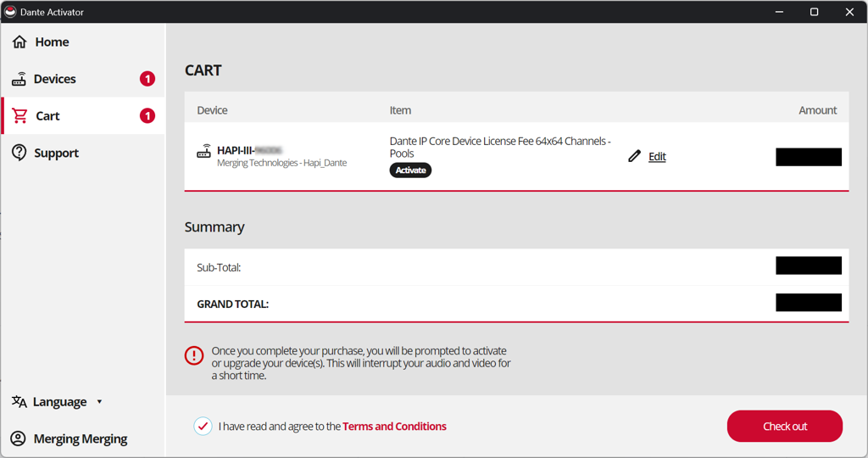Screen dimensions: 868x458
Task: Click the Dante Activator logo in title bar
Action: [10, 12]
